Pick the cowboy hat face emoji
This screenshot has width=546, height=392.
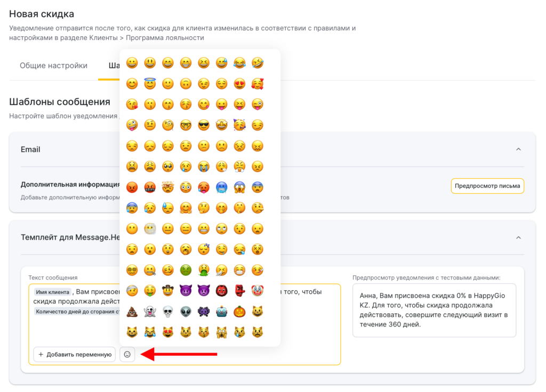(x=168, y=291)
